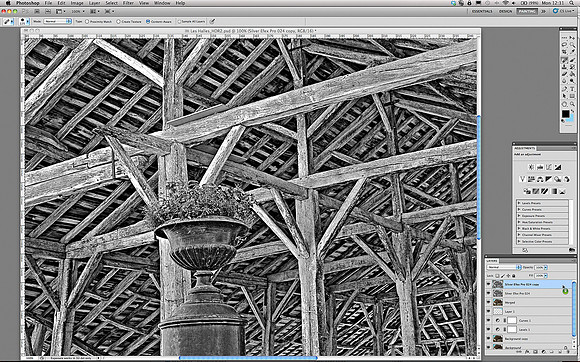
Task: Click the background color swatch
Action: (x=571, y=119)
